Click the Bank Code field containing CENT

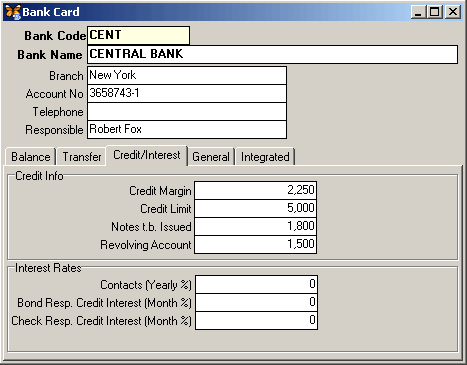tap(138, 35)
